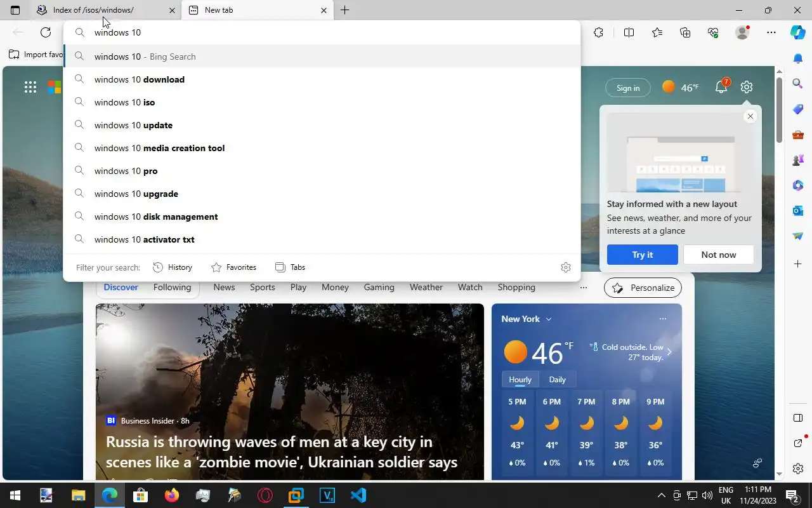Switch to the Discover feed tab

121,287
